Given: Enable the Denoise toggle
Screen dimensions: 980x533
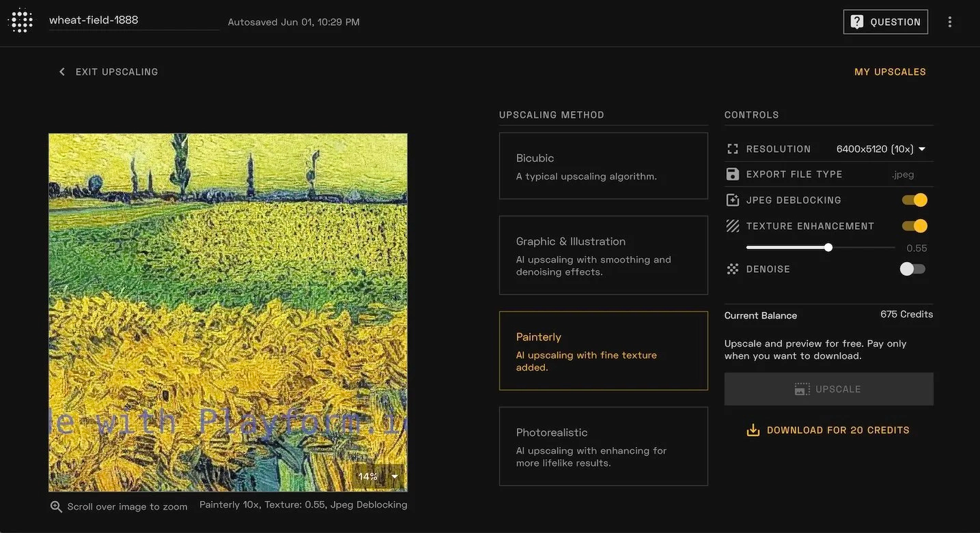Looking at the screenshot, I should [x=912, y=269].
